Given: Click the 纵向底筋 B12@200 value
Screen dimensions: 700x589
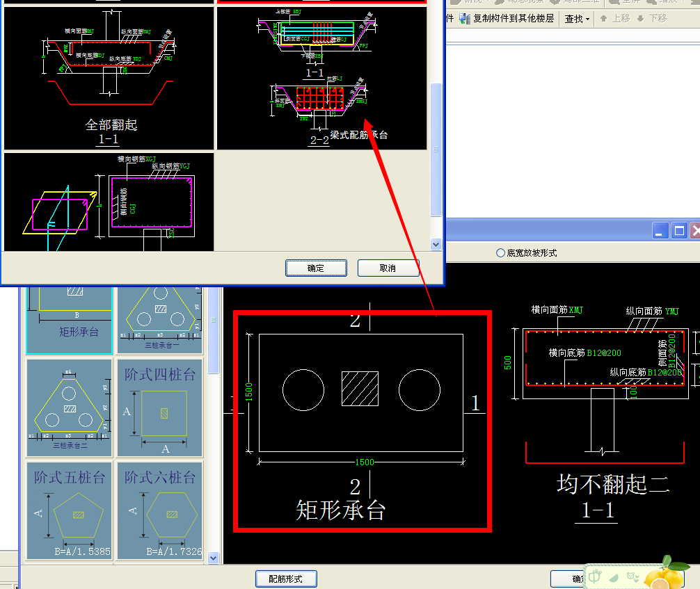Looking at the screenshot, I should pyautogui.click(x=665, y=372).
